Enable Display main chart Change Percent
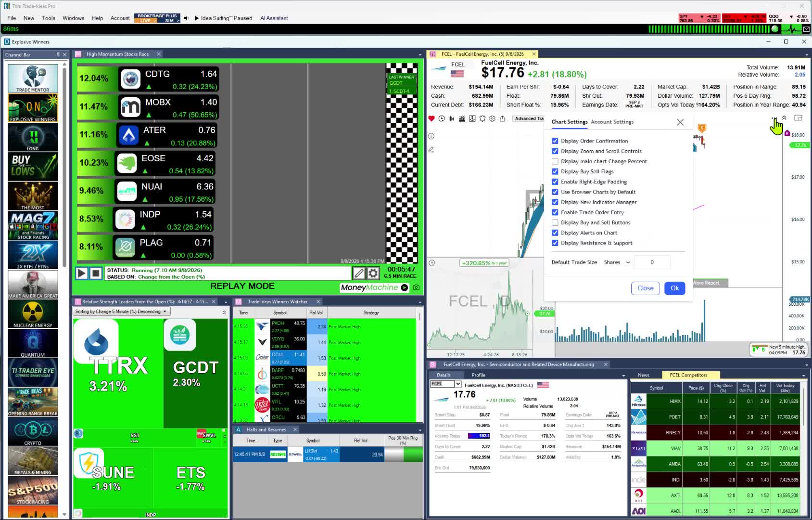Screen dimensions: 812x520 555,161
